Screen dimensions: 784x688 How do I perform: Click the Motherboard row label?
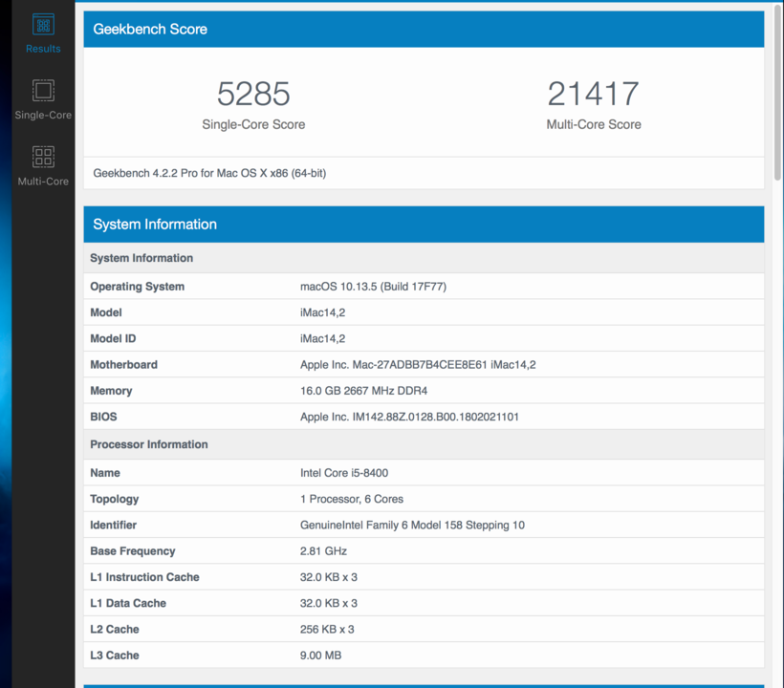pos(124,365)
